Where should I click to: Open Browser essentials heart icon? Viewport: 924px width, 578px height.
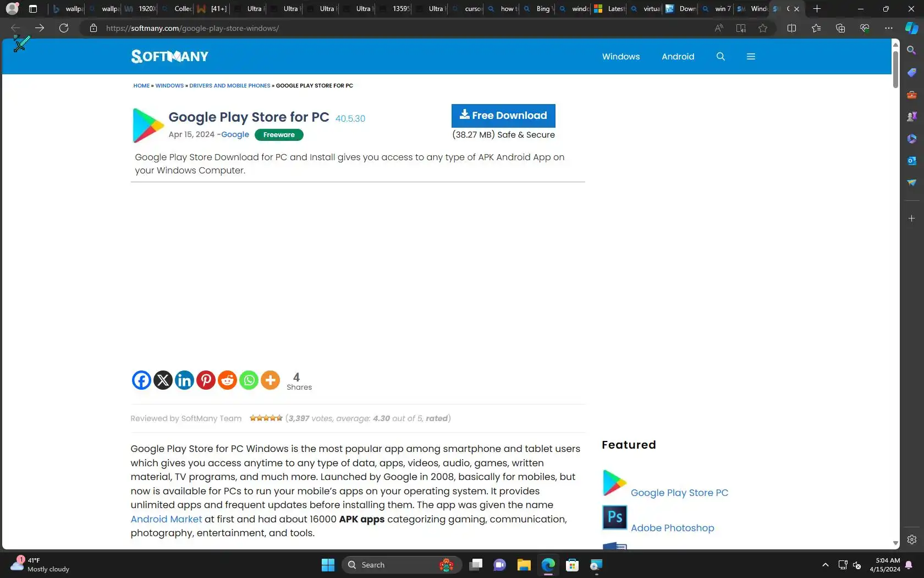pos(864,28)
